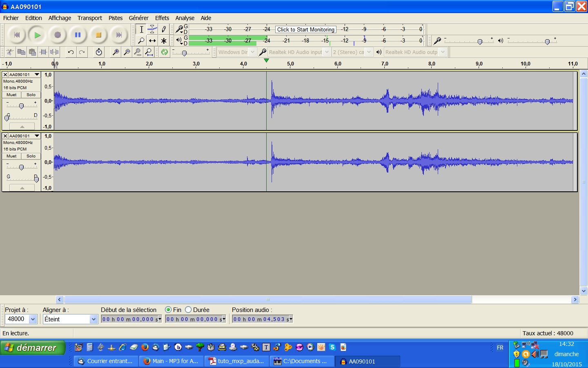Click the Zoom In magnifier icon
The width and height of the screenshot is (588, 368).
pyautogui.click(x=116, y=52)
